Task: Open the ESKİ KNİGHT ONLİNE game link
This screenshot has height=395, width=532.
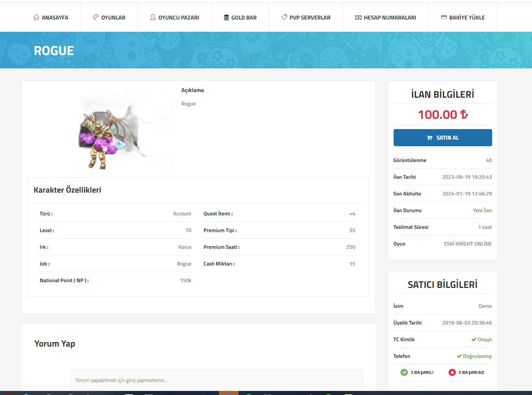Action: click(468, 244)
